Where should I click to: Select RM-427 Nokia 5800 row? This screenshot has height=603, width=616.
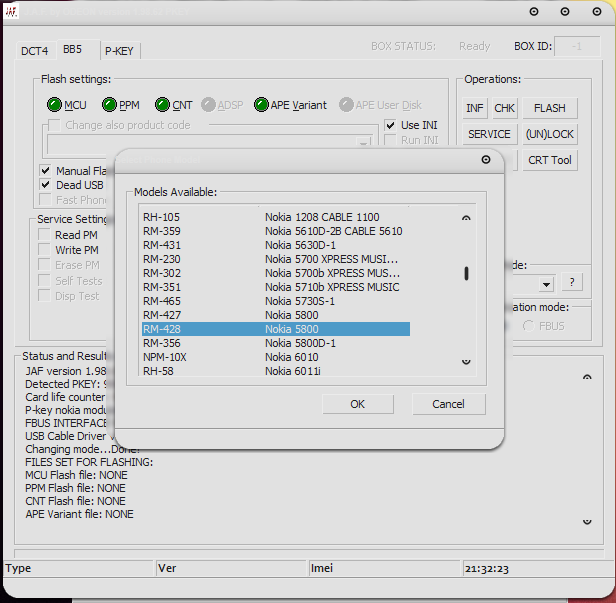coord(276,315)
